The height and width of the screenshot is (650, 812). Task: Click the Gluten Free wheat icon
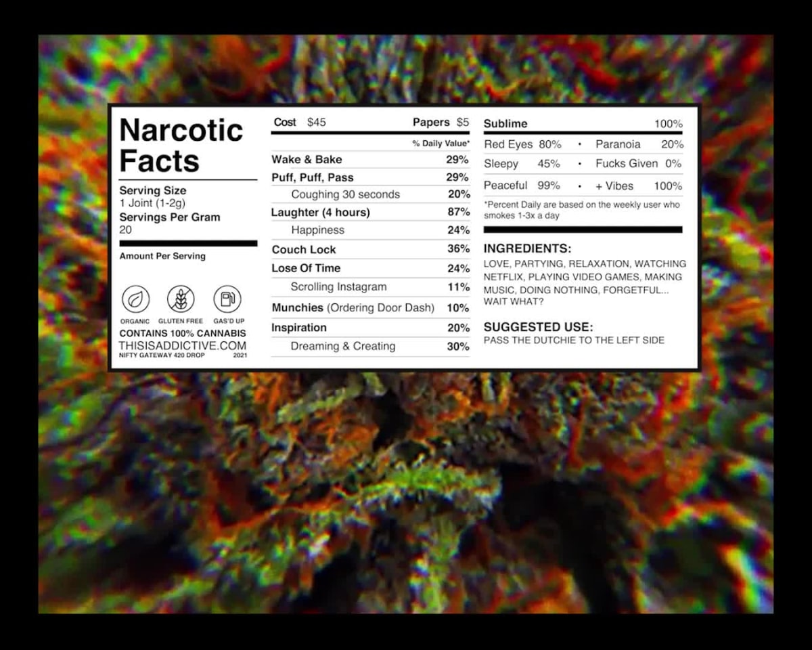click(x=181, y=299)
